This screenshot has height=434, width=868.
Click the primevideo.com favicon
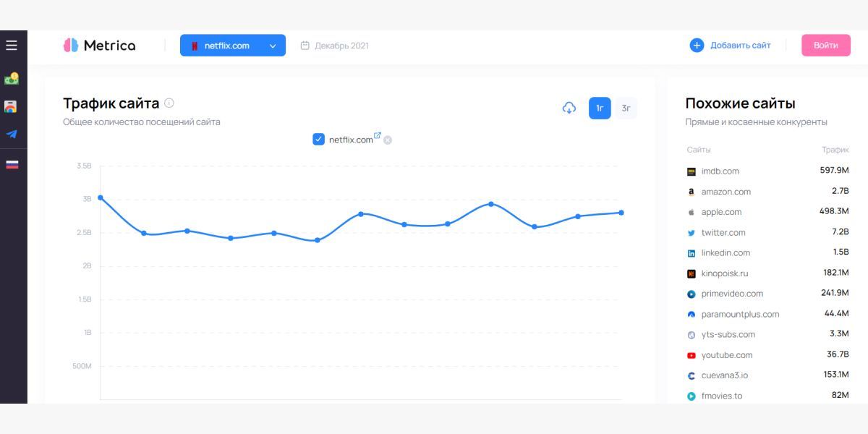(692, 294)
